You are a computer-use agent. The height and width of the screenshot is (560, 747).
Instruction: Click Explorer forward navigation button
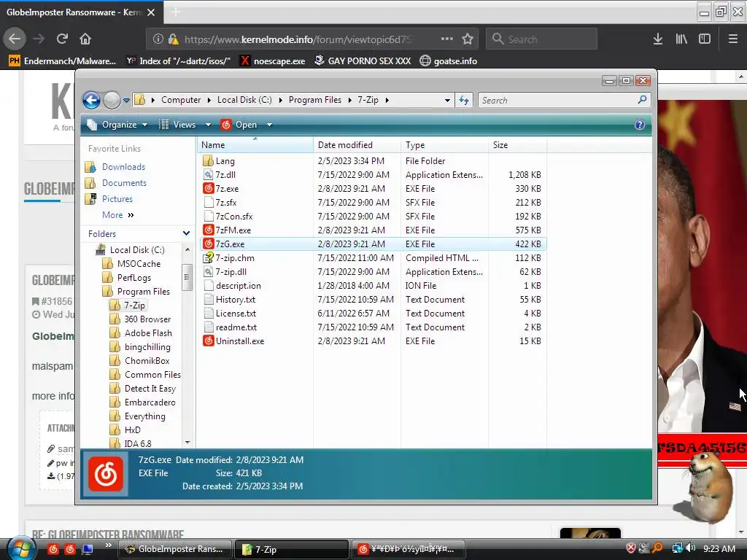click(x=112, y=100)
